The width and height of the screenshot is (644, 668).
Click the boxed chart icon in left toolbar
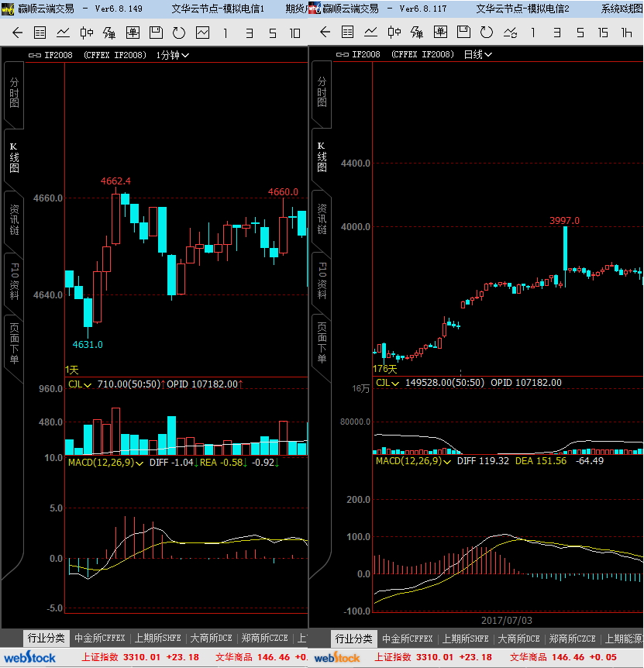pos(133,33)
